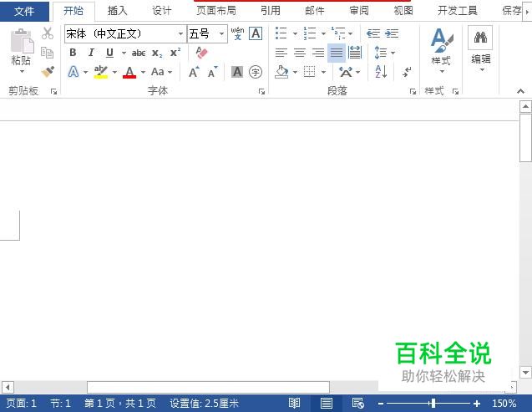The height and width of the screenshot is (412, 532).
Task: Switch to the 审阅 Review tab
Action: 359,11
